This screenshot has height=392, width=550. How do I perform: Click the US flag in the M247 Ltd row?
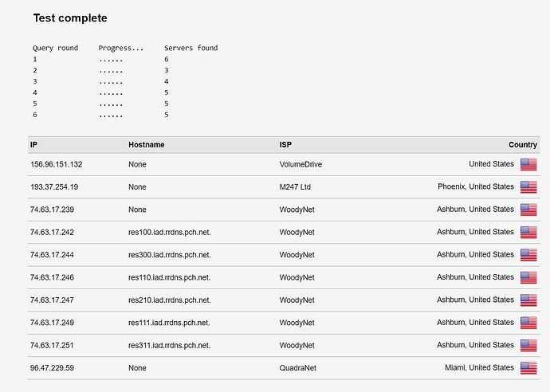tap(528, 187)
